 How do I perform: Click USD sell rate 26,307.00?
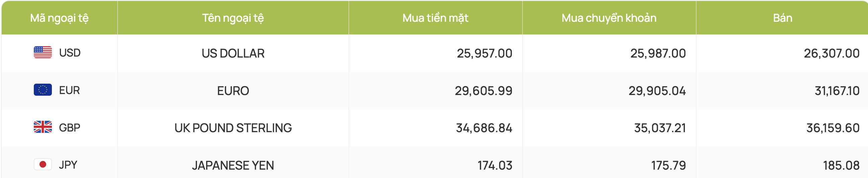click(x=831, y=53)
